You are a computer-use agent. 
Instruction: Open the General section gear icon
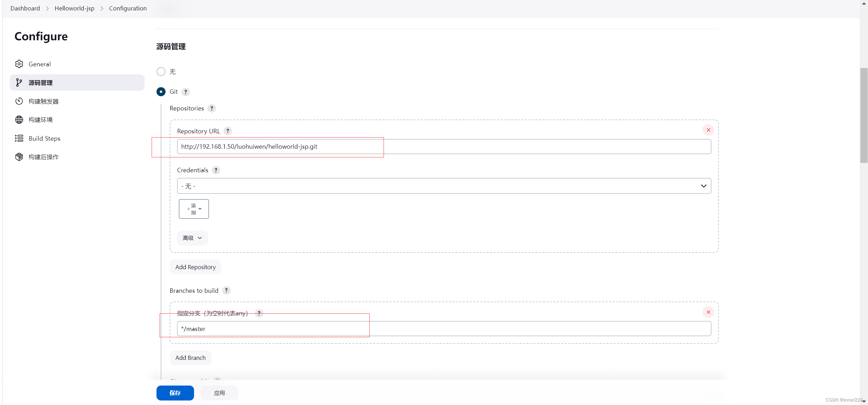(19, 64)
